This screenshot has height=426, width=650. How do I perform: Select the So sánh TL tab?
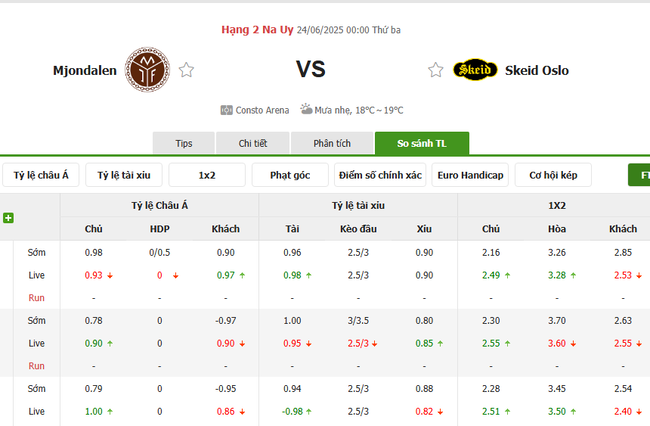[421, 143]
